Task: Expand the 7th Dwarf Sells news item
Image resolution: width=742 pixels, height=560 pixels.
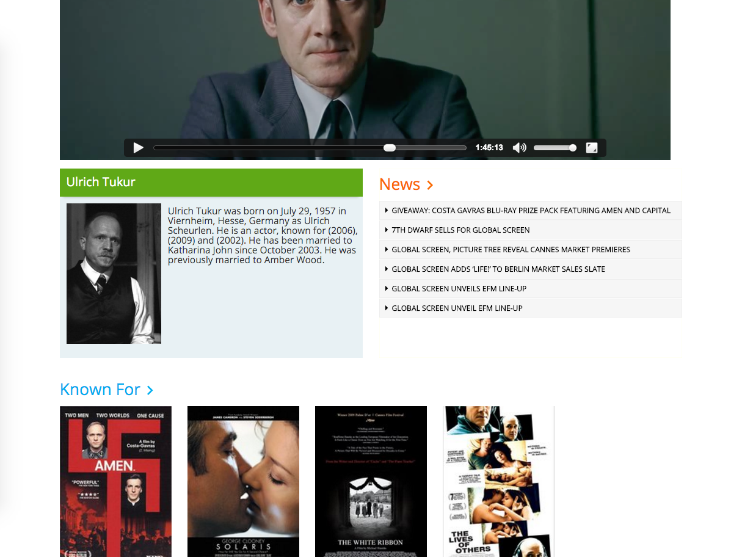Action: pos(530,230)
